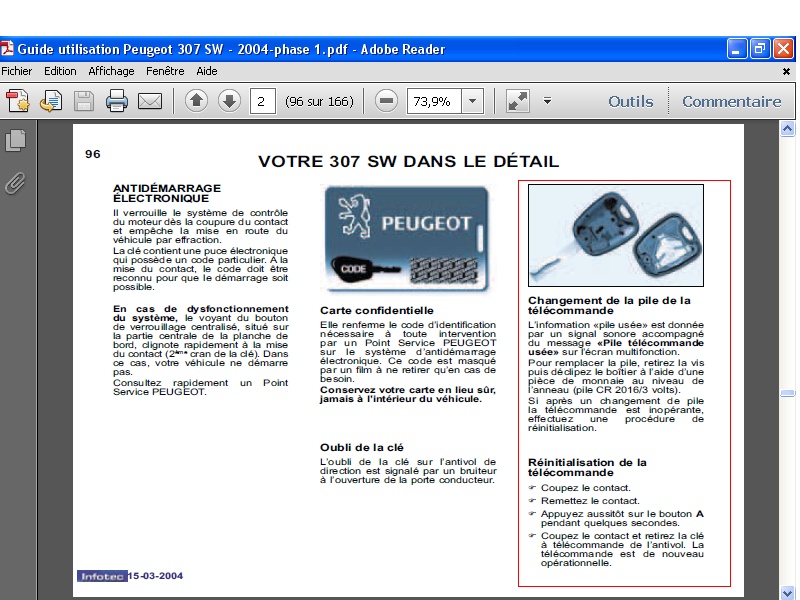Zoom out with the minus button

[386, 101]
